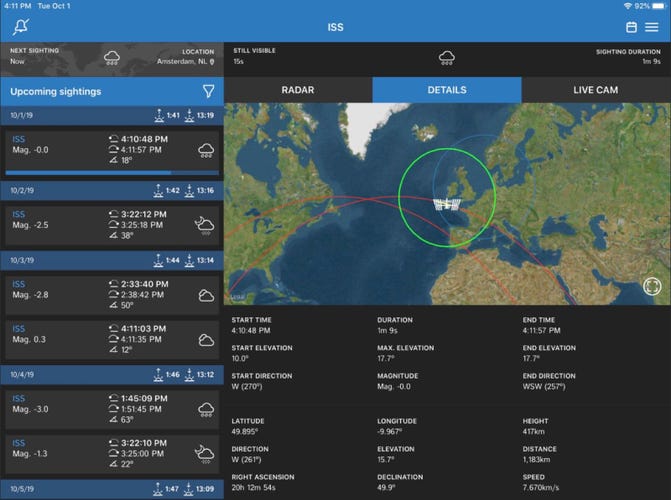
Task: Tap the 10/4/19 date header
Action: pyautogui.click(x=112, y=375)
